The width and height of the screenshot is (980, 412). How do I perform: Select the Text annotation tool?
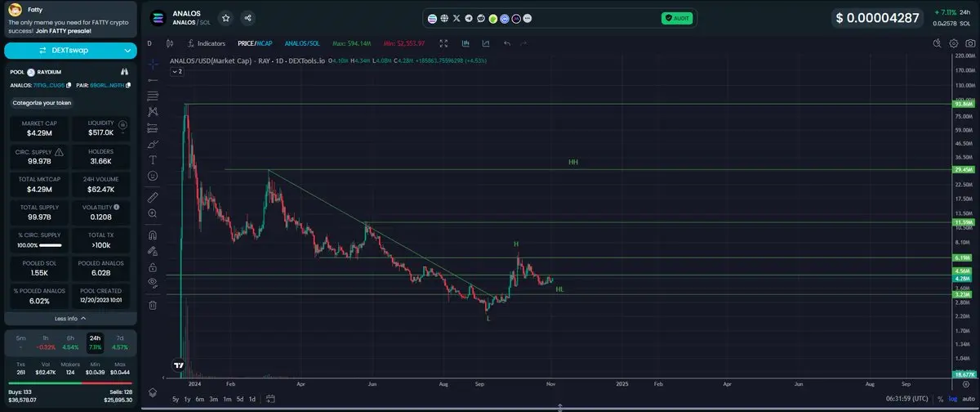tap(153, 159)
